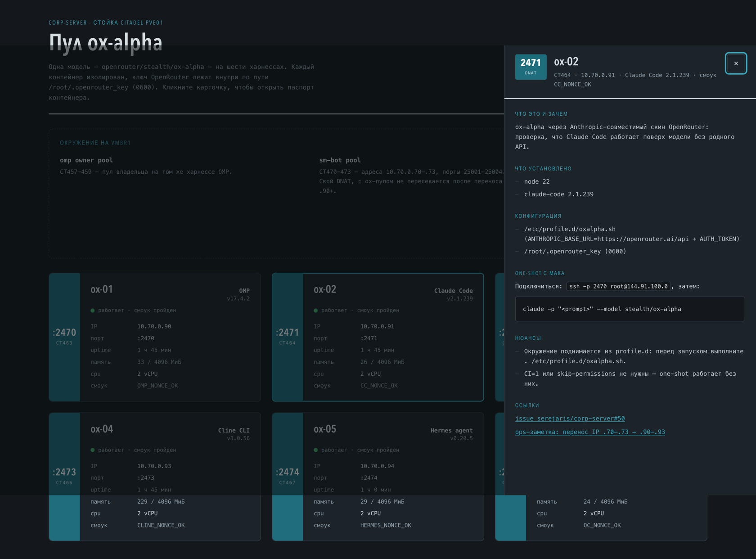756x559 pixels.
Task: Click ox-05 green status dot
Action: click(316, 450)
